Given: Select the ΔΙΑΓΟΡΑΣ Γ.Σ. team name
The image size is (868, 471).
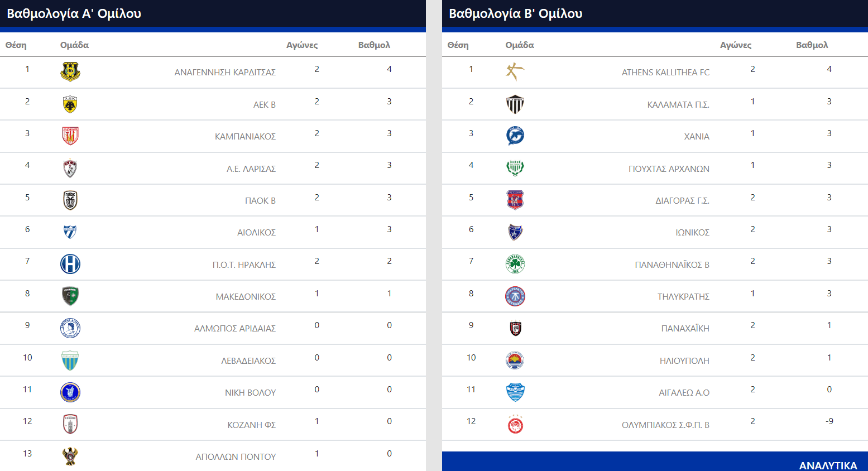Looking at the screenshot, I should [682, 201].
